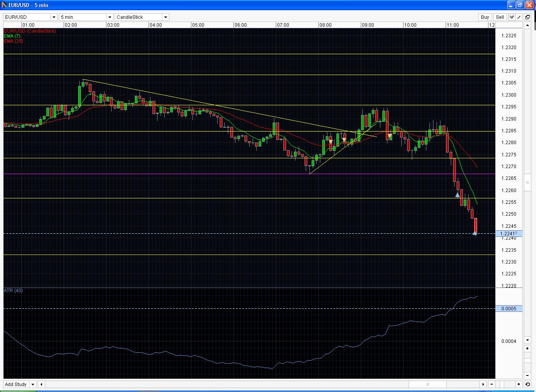Viewport: 536px width, 392px height.
Task: Click the vertical scroll up arrow
Action: (x=527, y=25)
